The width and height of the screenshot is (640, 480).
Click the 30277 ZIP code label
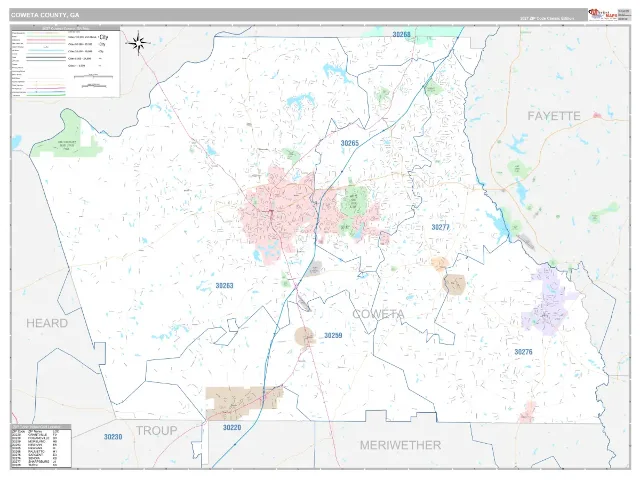coord(440,227)
